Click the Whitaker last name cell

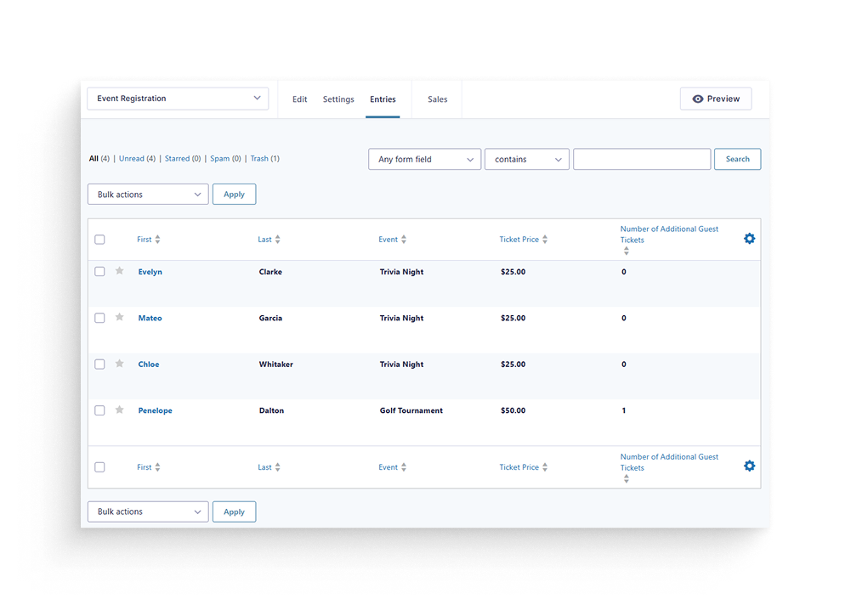click(275, 364)
